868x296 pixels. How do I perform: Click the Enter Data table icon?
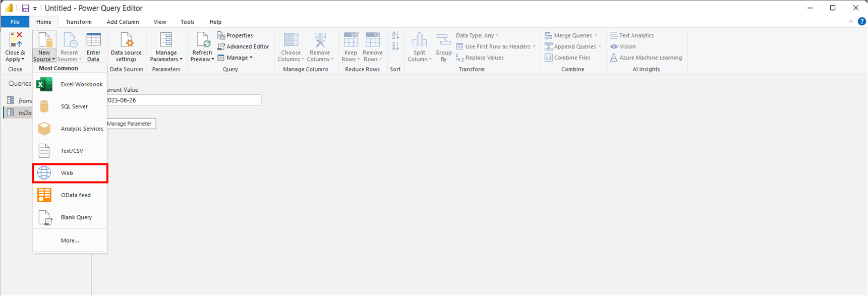[x=93, y=40]
